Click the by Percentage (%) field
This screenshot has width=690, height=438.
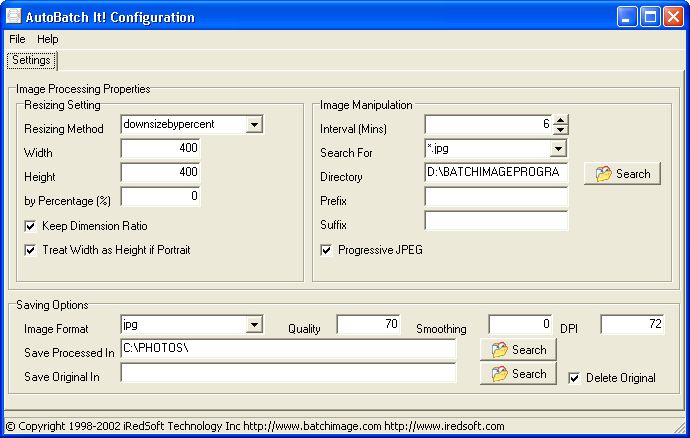tap(160, 196)
